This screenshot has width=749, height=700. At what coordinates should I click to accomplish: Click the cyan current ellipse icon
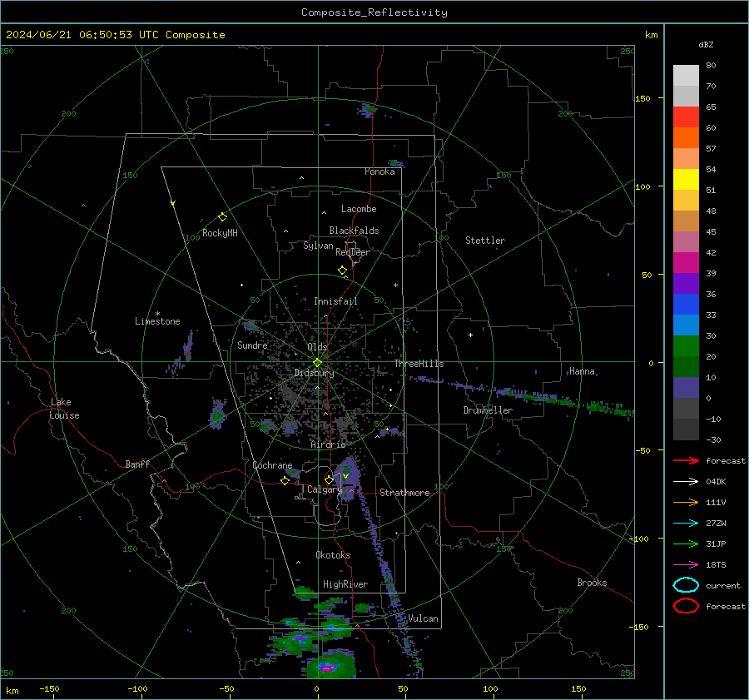click(686, 585)
